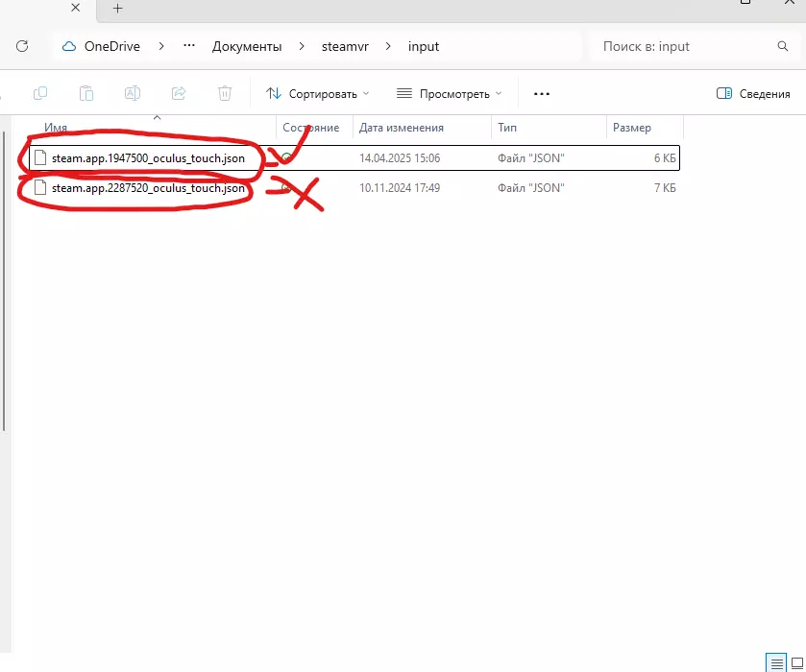Close the current Explorer tab
Screen dimensions: 806x672
76,8
